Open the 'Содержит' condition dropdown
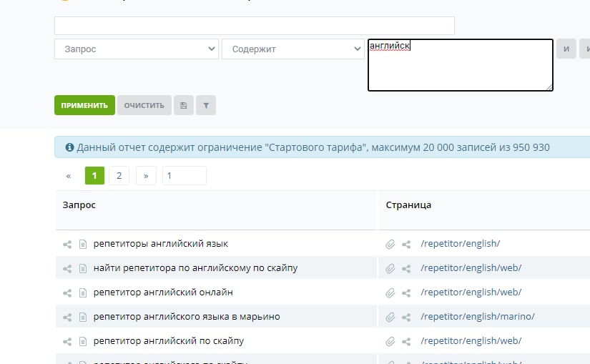The image size is (590, 364). pos(293,49)
